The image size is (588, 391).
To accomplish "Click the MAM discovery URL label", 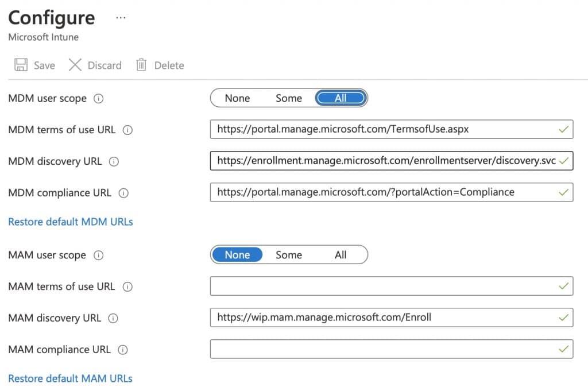I will click(55, 318).
